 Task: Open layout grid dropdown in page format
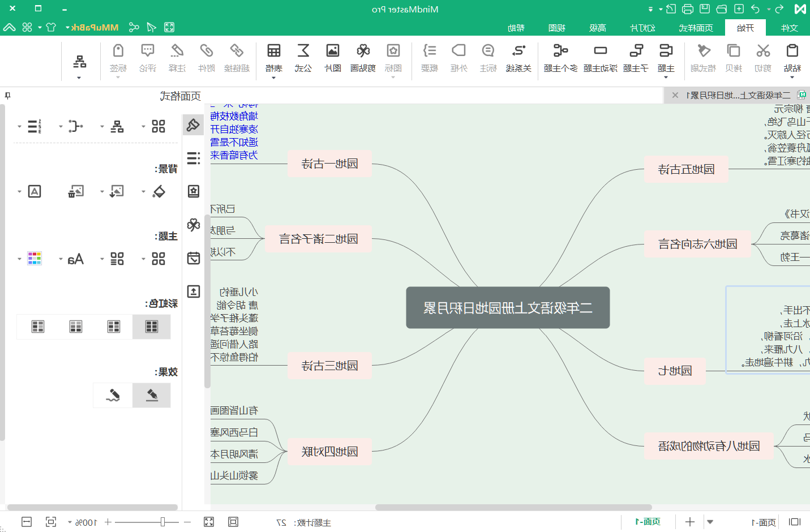154,126
